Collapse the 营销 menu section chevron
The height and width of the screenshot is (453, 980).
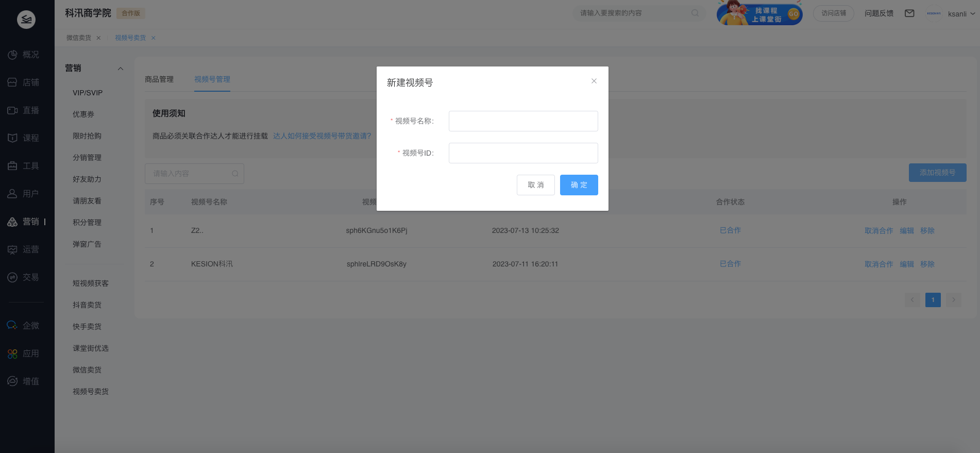point(121,69)
